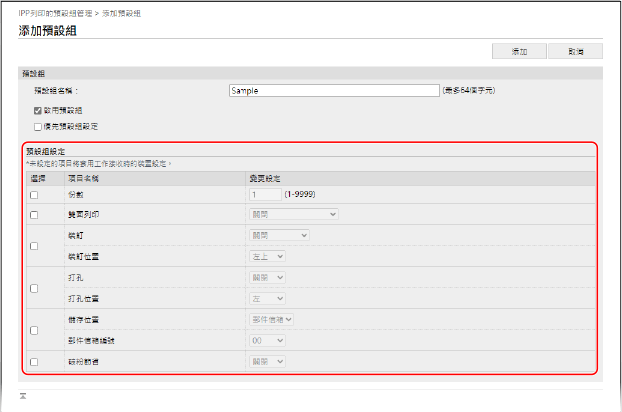
Task: Check the 儲存位置 row checkbox
Action: (x=33, y=330)
